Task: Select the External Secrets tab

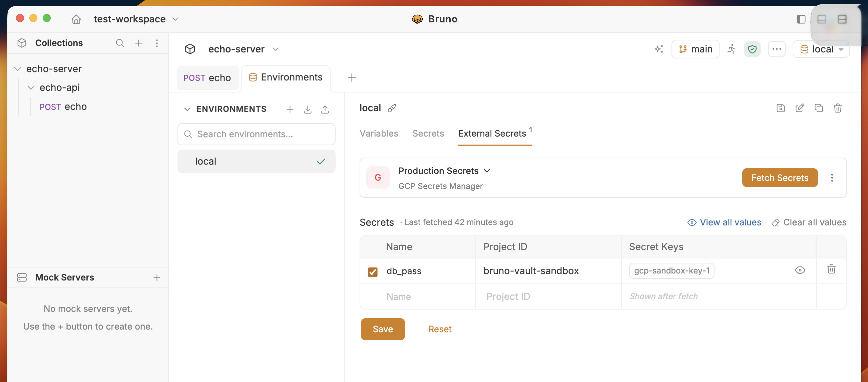Action: 495,134
